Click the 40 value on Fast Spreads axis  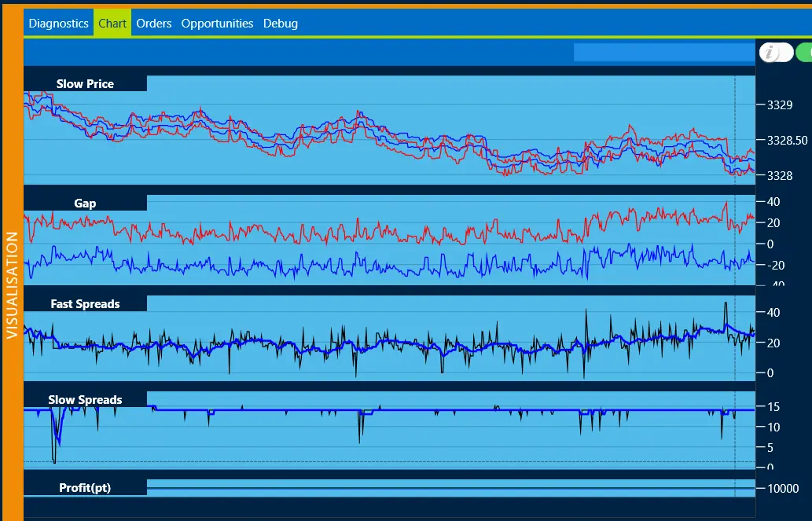point(773,313)
